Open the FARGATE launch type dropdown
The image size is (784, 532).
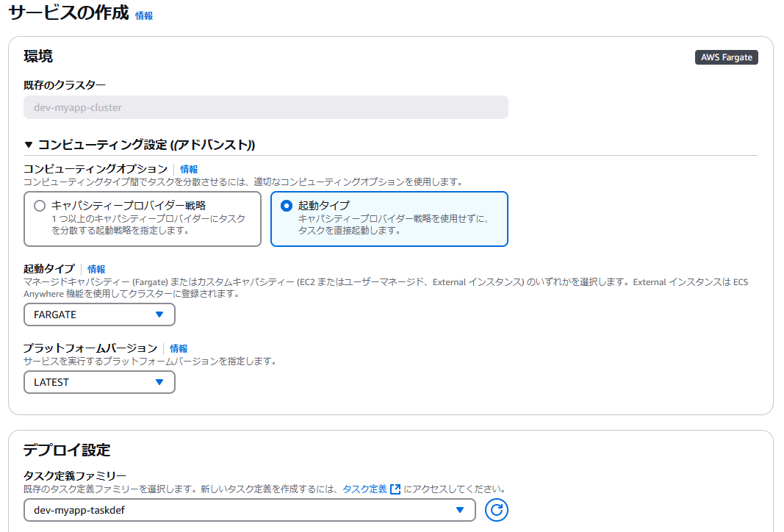(99, 314)
